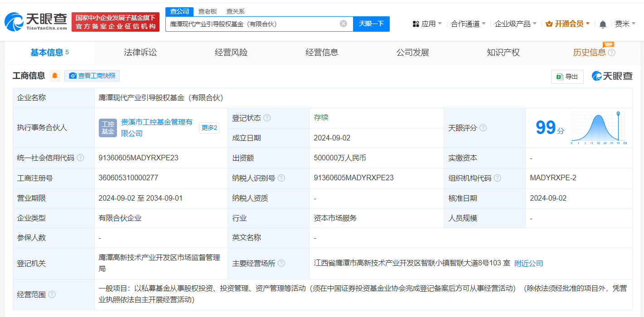
Task: Click the question mark beside 经营范围
Action: pos(51,294)
